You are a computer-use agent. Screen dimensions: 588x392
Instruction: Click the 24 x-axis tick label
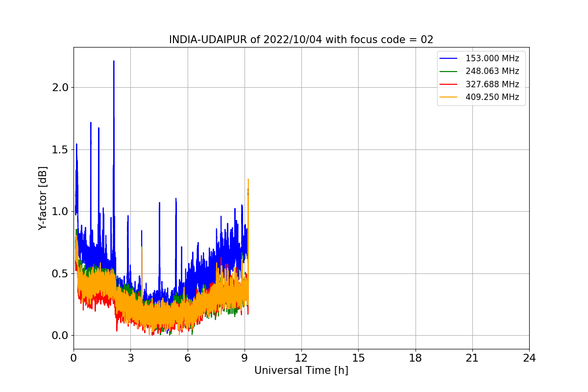pyautogui.click(x=529, y=358)
